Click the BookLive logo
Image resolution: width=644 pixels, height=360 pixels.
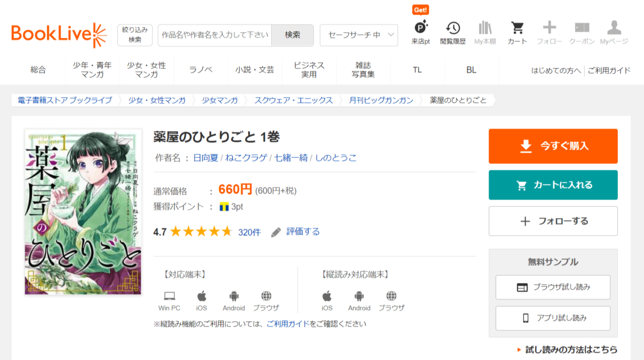click(59, 35)
